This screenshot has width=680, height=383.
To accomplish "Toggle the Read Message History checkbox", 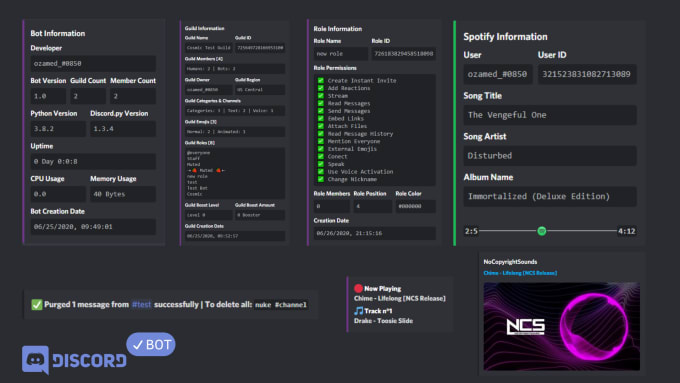I will tap(320, 134).
